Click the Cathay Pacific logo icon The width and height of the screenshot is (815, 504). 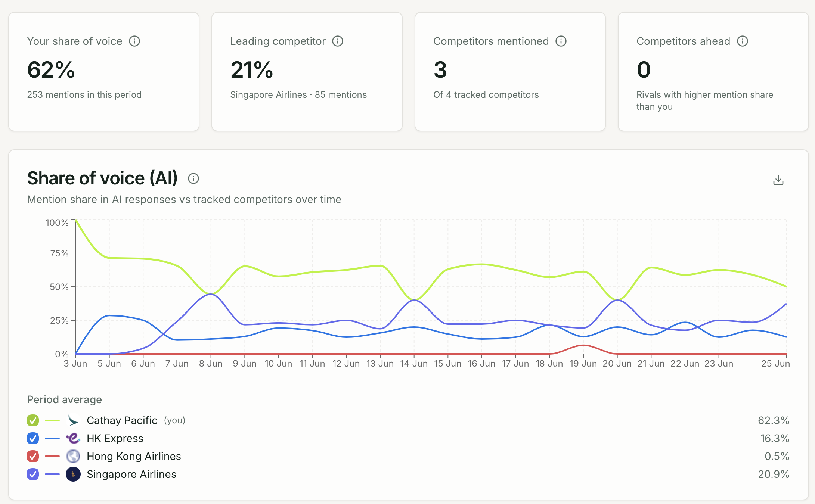(x=73, y=420)
